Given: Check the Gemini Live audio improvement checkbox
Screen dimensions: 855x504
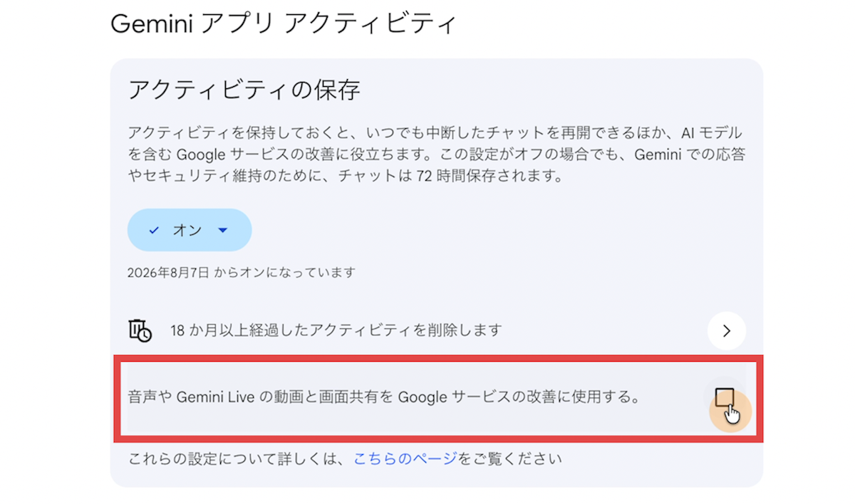Looking at the screenshot, I should coord(725,397).
